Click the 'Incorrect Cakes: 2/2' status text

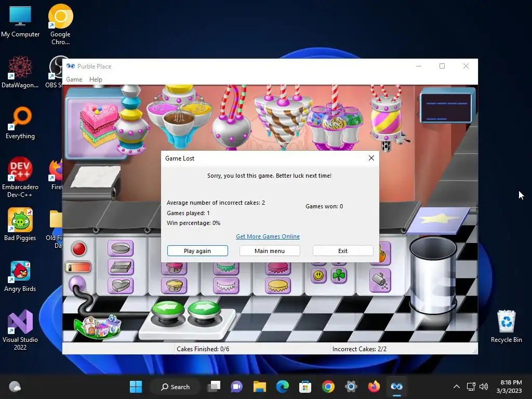[x=360, y=349]
